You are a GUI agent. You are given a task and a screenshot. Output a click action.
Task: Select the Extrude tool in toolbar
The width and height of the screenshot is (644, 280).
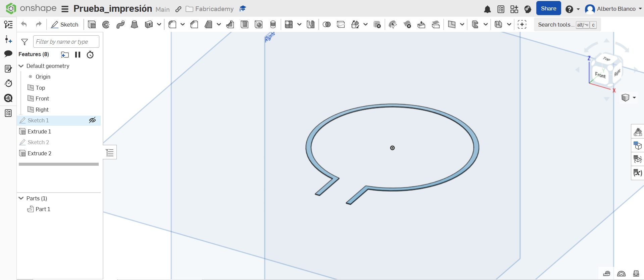coord(92,25)
